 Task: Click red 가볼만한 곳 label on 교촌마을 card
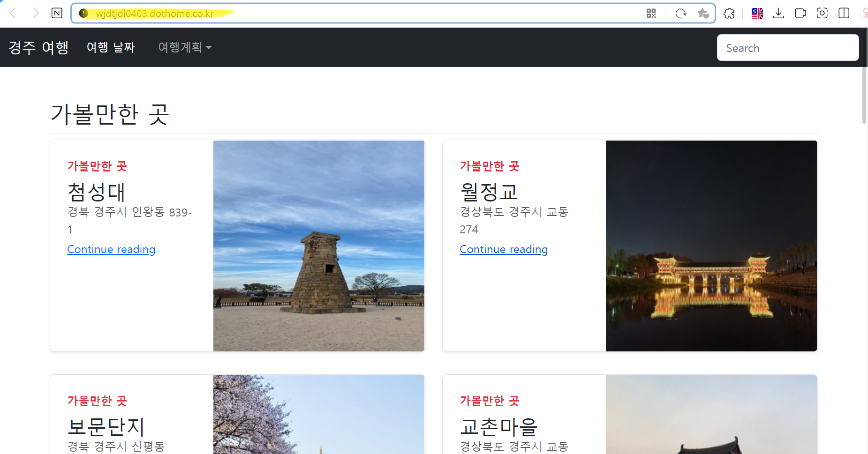coord(490,401)
